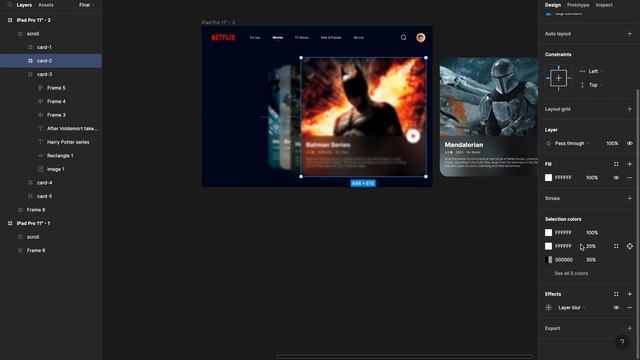Click the FFFFFF 100% selection color swatch
The width and height of the screenshot is (640, 360).
(x=549, y=233)
